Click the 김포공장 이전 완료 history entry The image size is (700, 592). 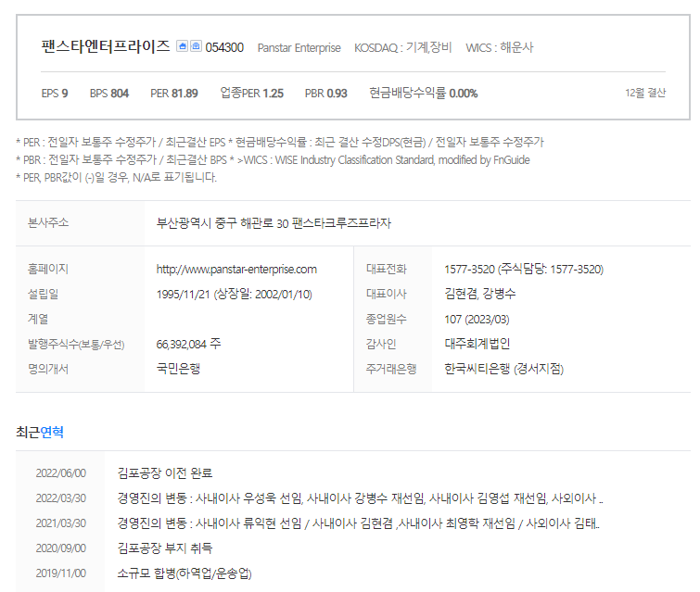[x=165, y=473]
